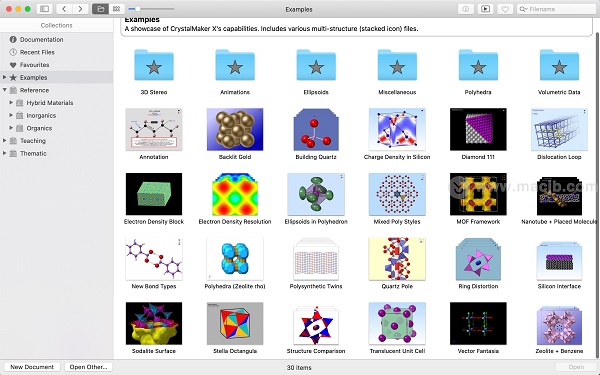Select the Ellipsoids folder
Viewport: 600px width, 375px height.
click(x=316, y=65)
